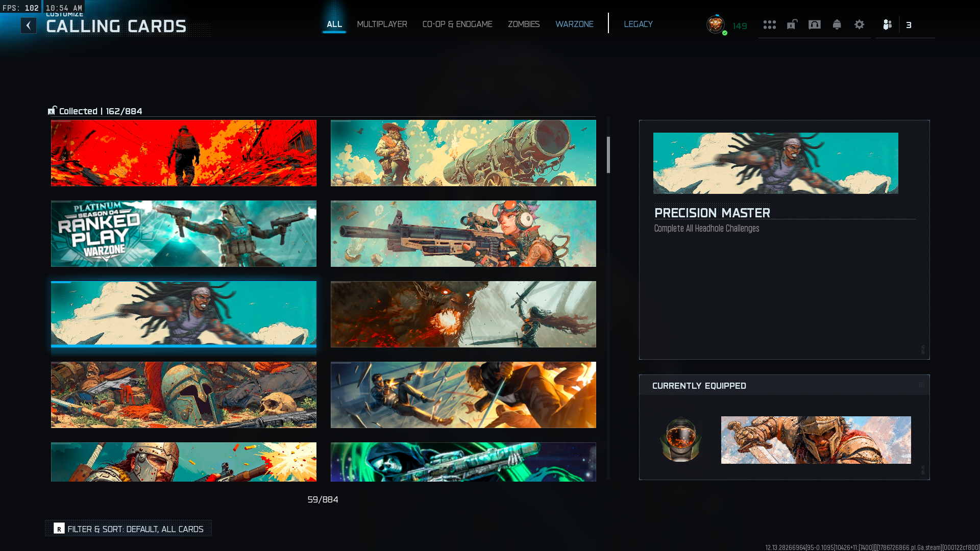The image size is (980, 551).
Task: Open the player rank emblem profile
Action: coord(716,24)
